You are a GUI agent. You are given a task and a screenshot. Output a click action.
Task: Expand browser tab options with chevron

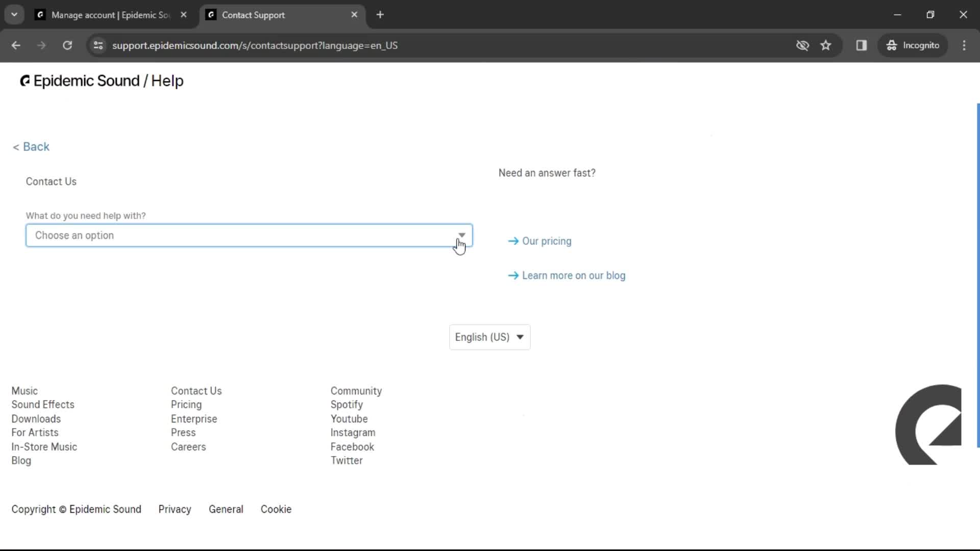pos(14,15)
